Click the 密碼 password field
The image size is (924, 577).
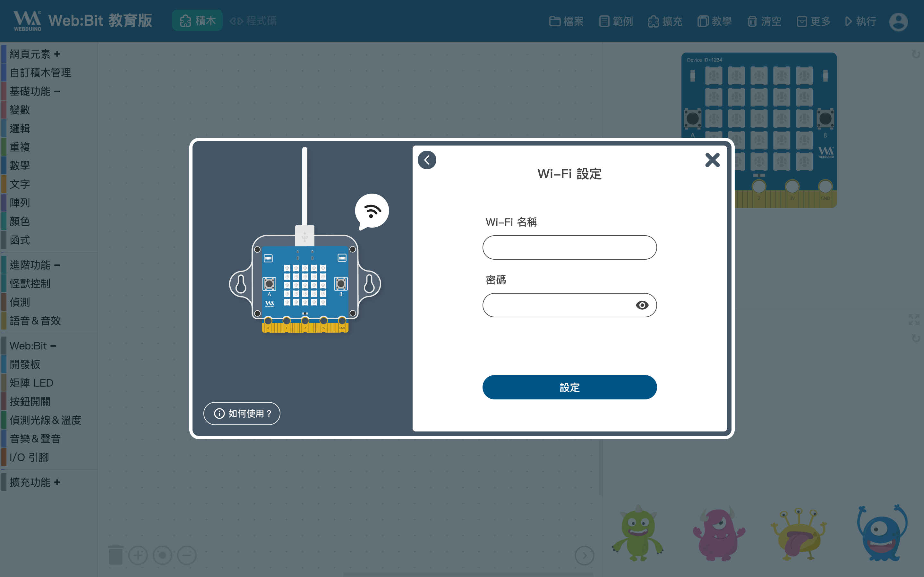tap(569, 305)
